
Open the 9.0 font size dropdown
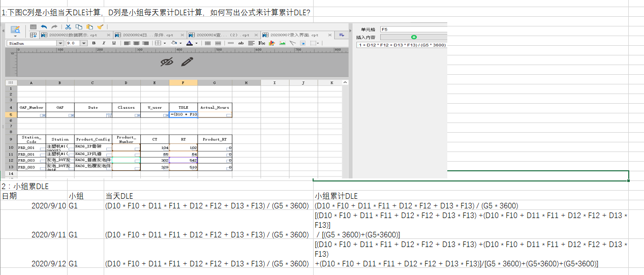pyautogui.click(x=84, y=43)
